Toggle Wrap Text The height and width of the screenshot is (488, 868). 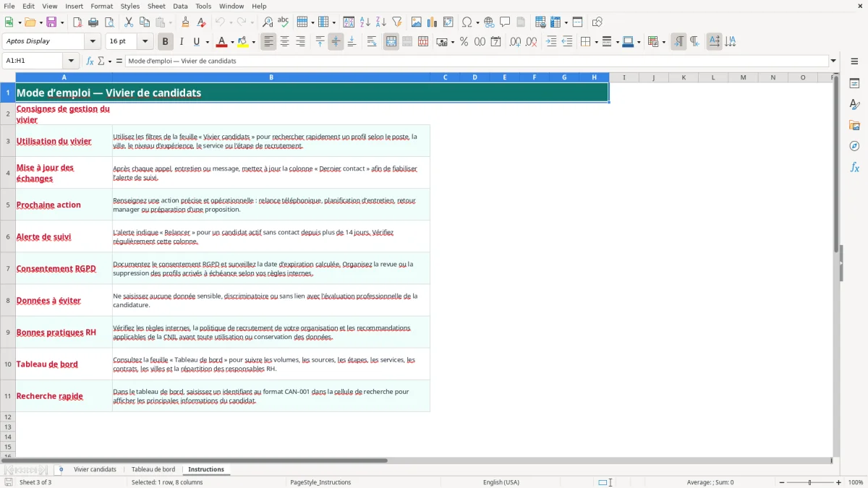[372, 42]
